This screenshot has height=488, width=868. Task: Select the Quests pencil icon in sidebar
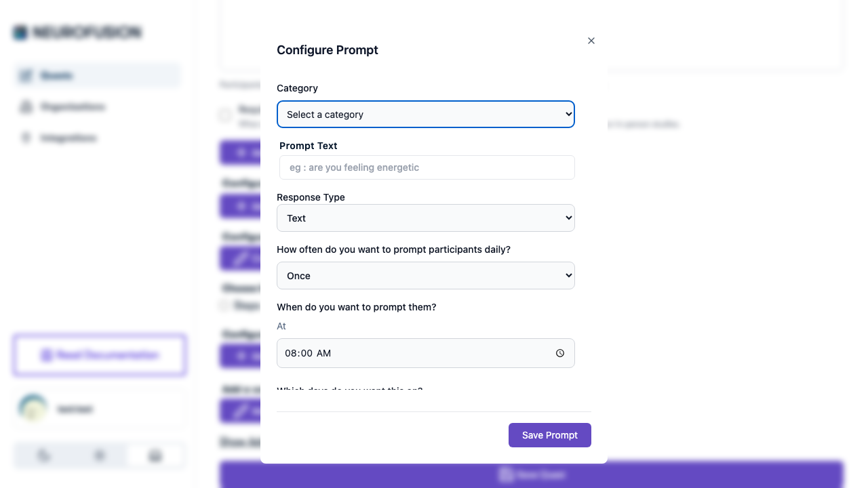click(x=26, y=75)
